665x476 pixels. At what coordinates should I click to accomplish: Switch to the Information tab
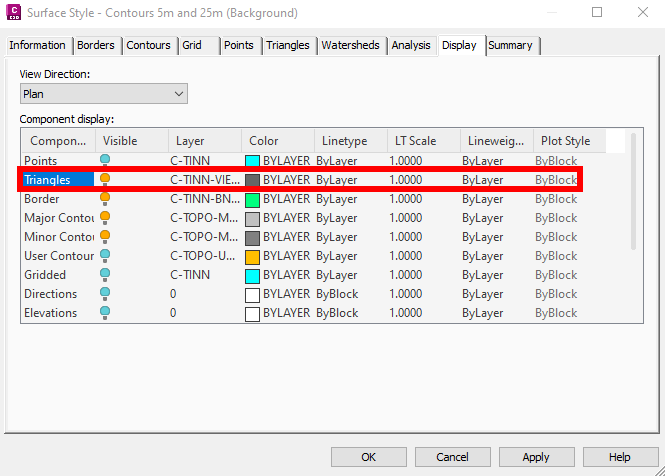[x=37, y=45]
